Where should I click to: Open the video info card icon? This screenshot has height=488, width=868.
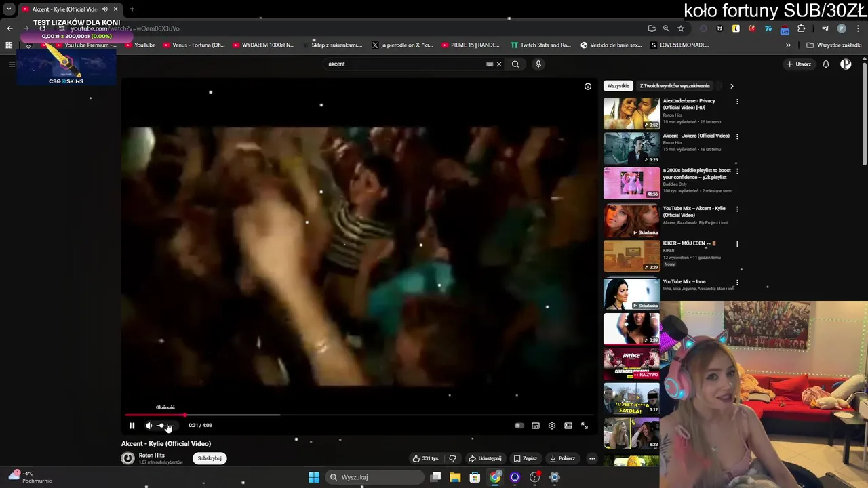588,86
